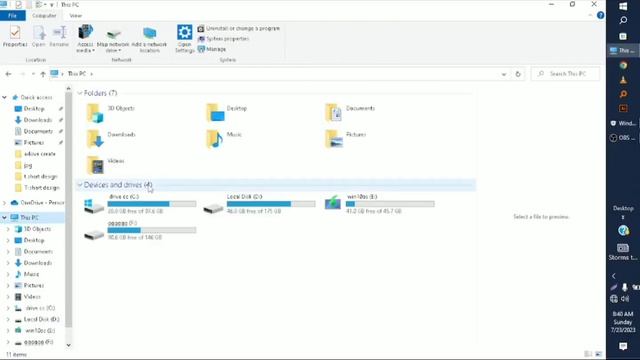Image resolution: width=640 pixels, height=360 pixels.
Task: Open the Properties ribbon button
Action: point(15,36)
